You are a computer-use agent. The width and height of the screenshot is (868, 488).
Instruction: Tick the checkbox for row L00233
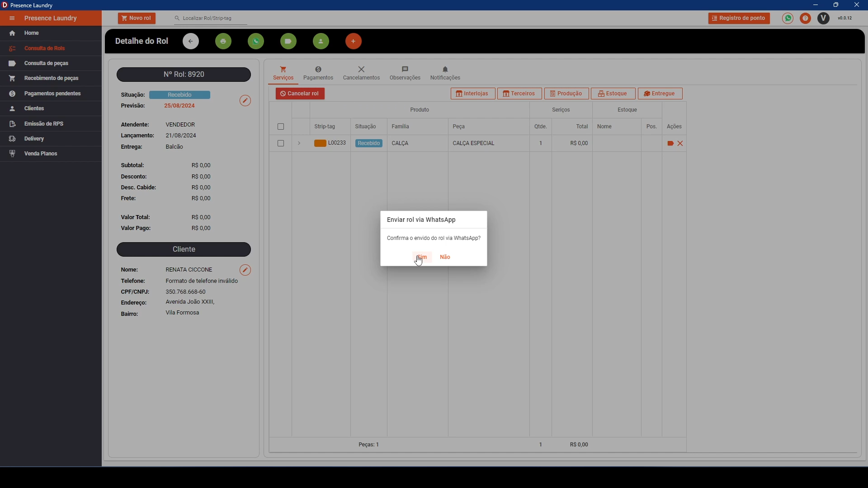click(281, 143)
